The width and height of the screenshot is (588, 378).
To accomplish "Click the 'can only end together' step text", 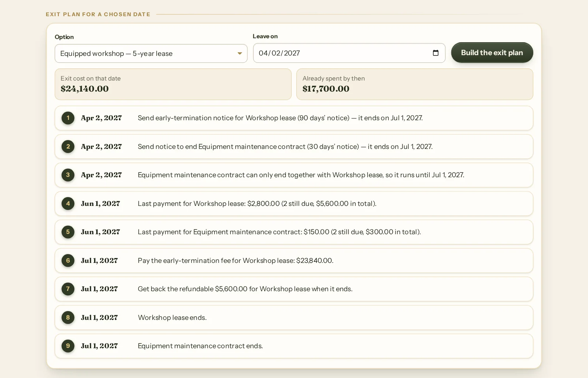I will click(x=301, y=175).
